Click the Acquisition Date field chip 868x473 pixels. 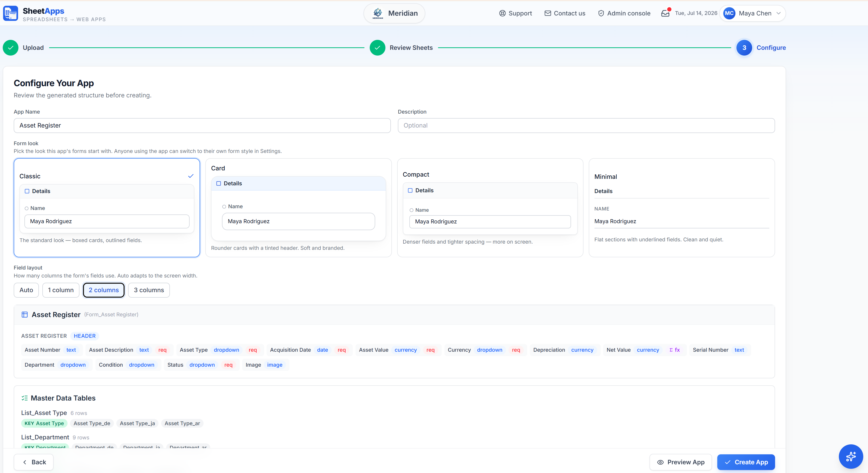click(309, 350)
